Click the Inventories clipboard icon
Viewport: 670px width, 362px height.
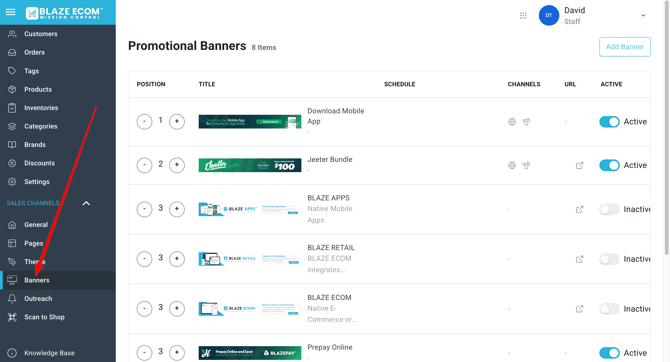[12, 108]
